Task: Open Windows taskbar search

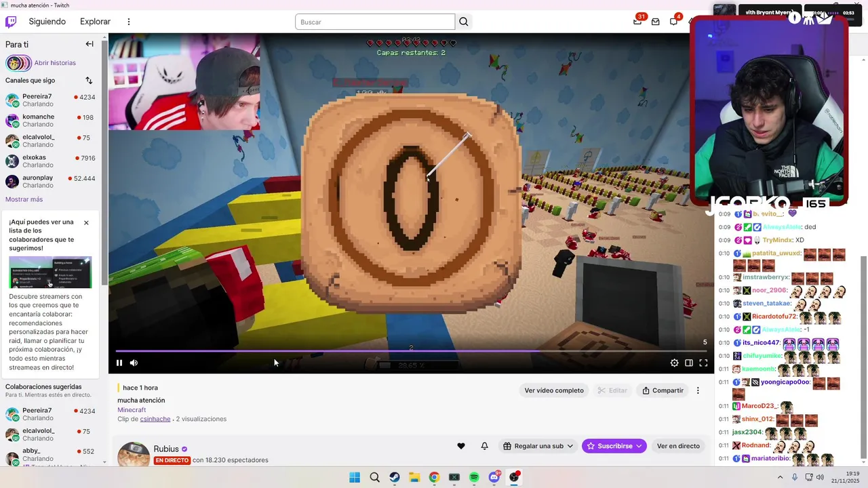Action: (375, 477)
